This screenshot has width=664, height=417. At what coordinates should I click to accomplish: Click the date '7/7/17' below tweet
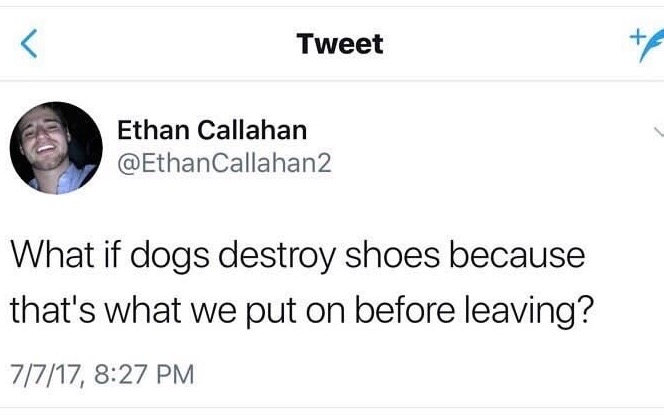coord(44,376)
